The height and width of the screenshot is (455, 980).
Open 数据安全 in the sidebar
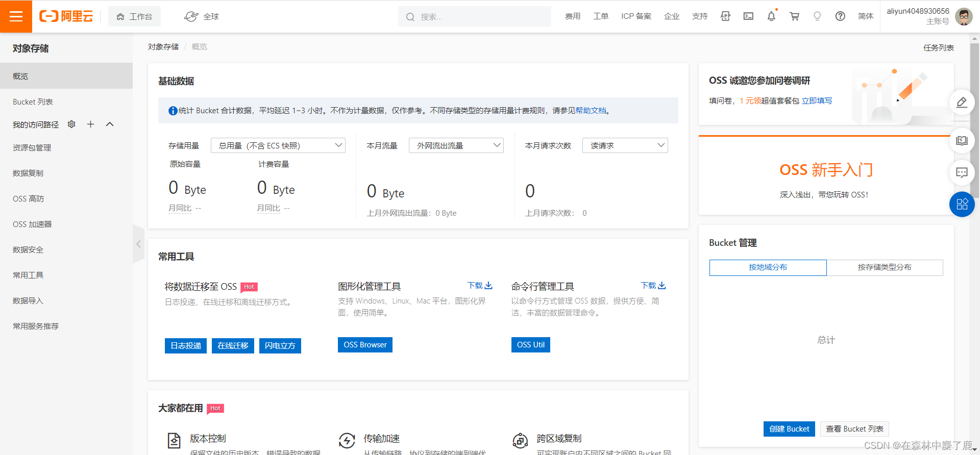click(66, 249)
